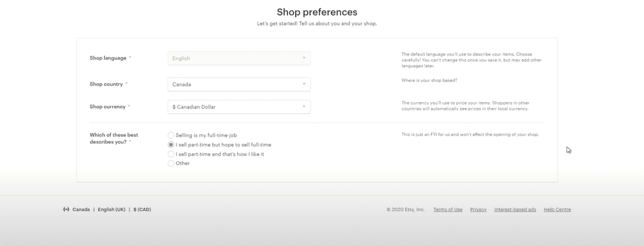Visit the Interest-based ads link

tap(515, 210)
